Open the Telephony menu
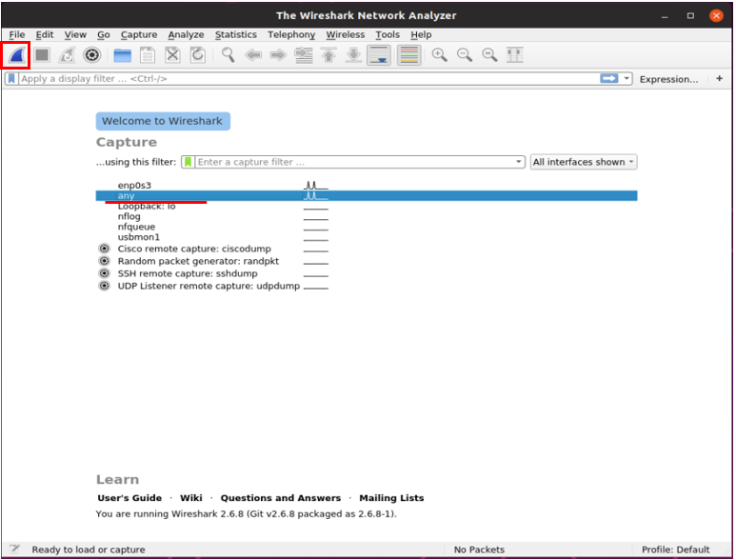Screen dimensions: 736x560 291,34
